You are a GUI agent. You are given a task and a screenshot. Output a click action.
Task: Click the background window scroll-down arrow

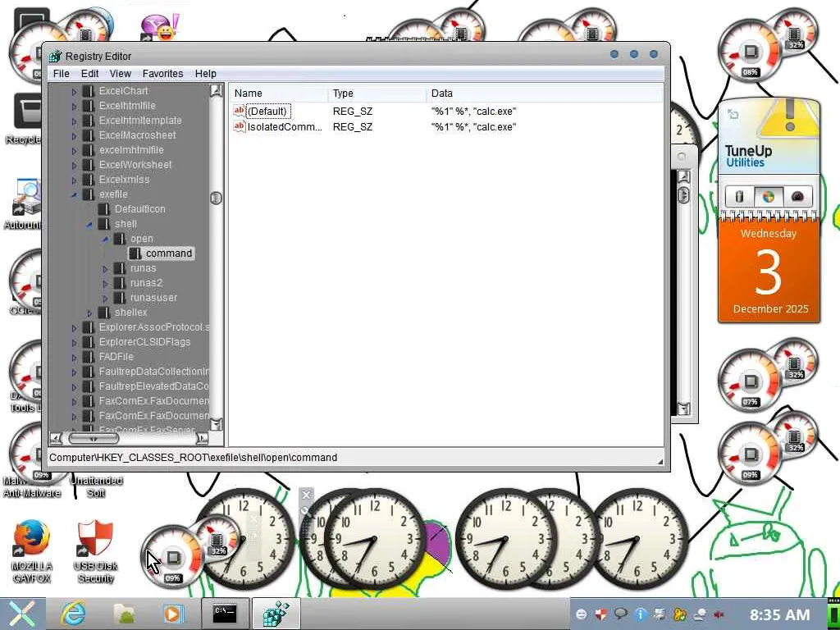tap(683, 409)
